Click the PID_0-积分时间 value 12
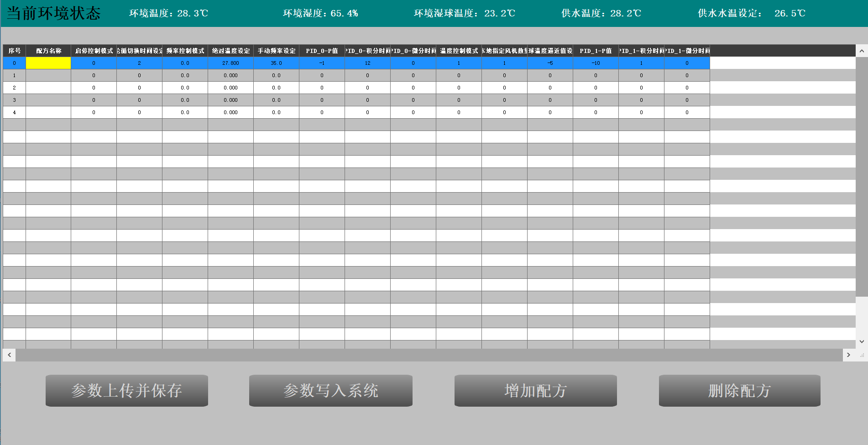 click(x=367, y=63)
